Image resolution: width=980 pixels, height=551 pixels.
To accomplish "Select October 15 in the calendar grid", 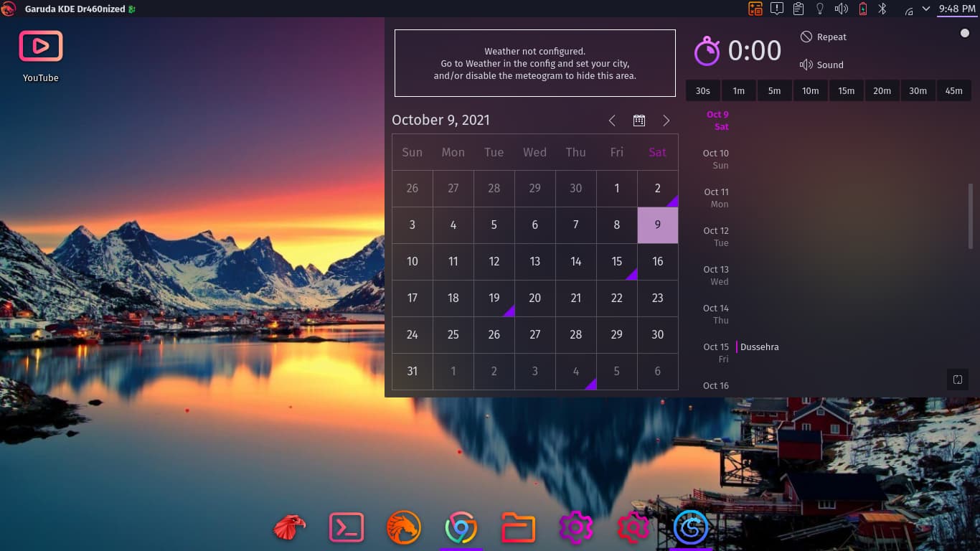I will coord(617,262).
